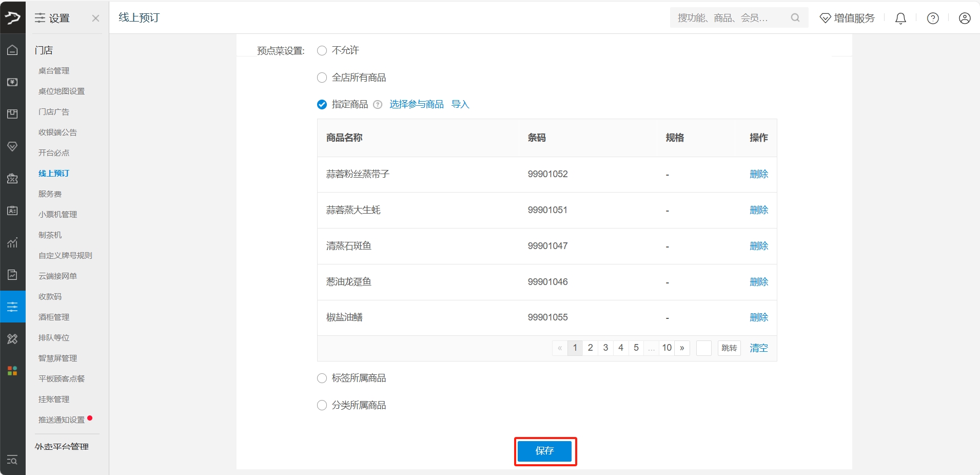Click the page jump input box
Screen dimensions: 980x475
tap(703, 348)
